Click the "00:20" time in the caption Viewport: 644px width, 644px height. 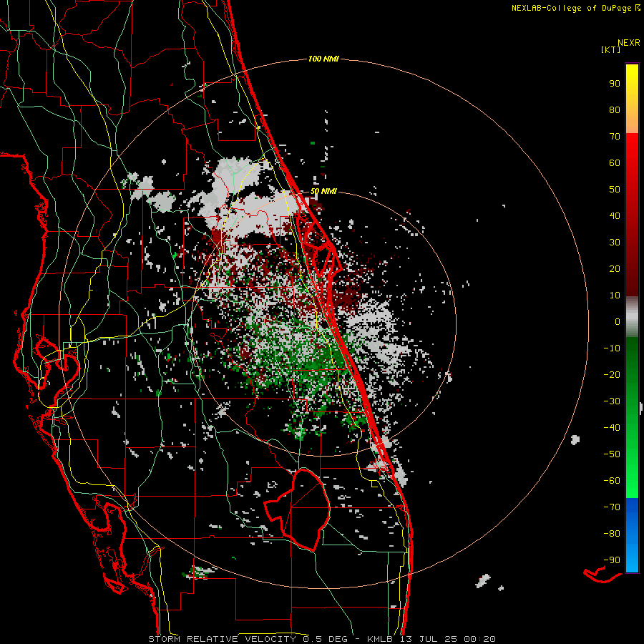(479, 639)
